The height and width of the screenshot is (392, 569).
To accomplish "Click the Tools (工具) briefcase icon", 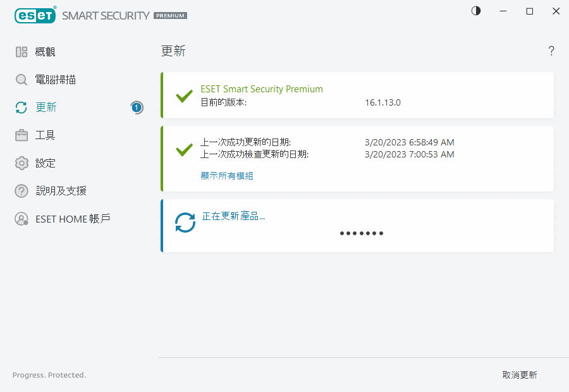I will [21, 135].
